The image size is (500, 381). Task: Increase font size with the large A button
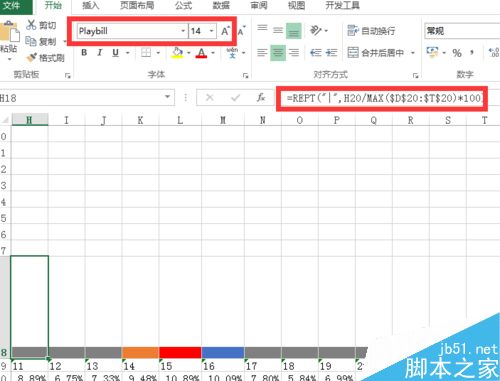(225, 31)
